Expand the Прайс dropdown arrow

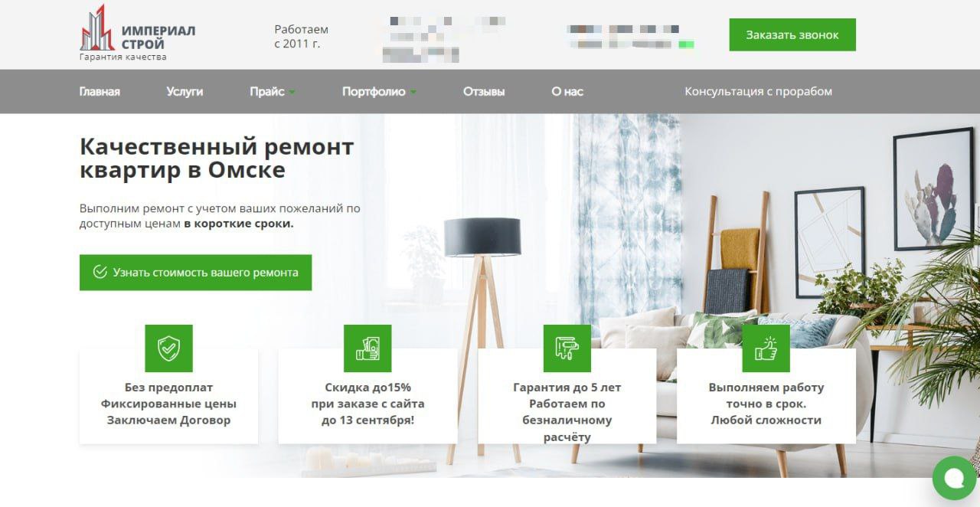292,92
